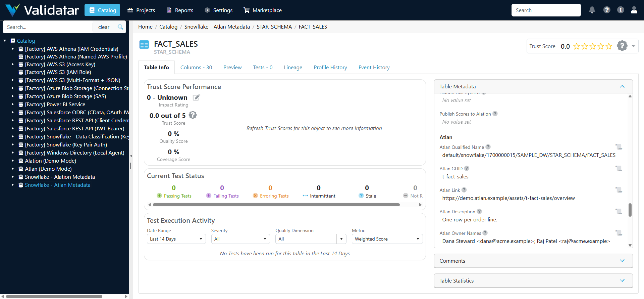Open the user account icon
The width and height of the screenshot is (644, 299).
click(x=634, y=10)
